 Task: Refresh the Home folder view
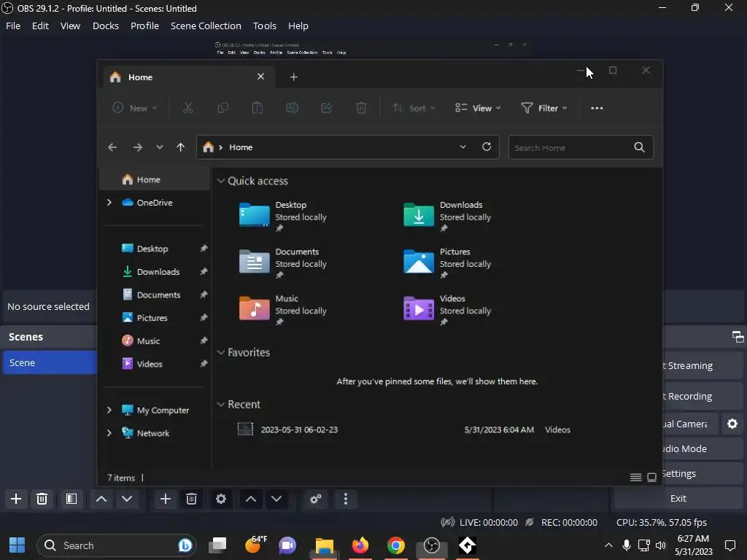coord(487,147)
